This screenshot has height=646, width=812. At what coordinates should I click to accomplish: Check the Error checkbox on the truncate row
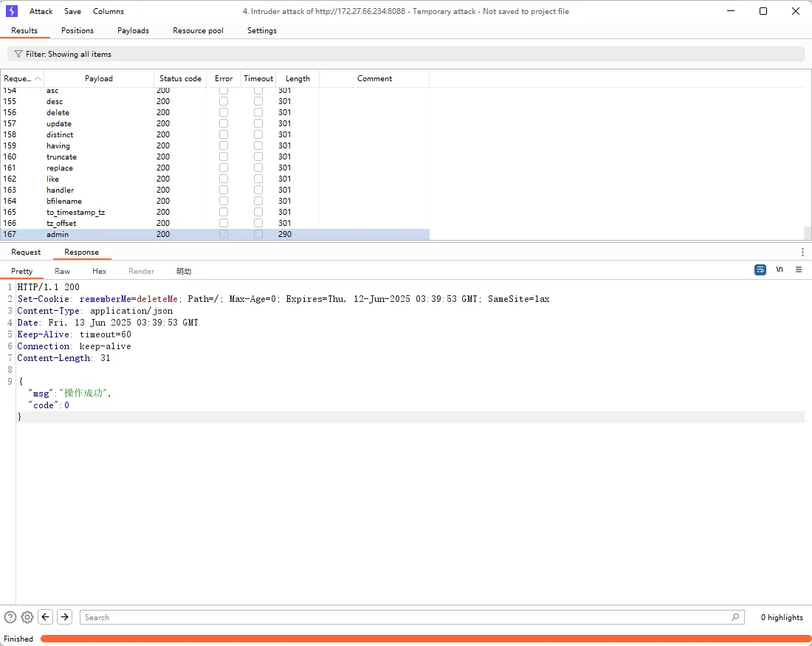[x=224, y=157]
